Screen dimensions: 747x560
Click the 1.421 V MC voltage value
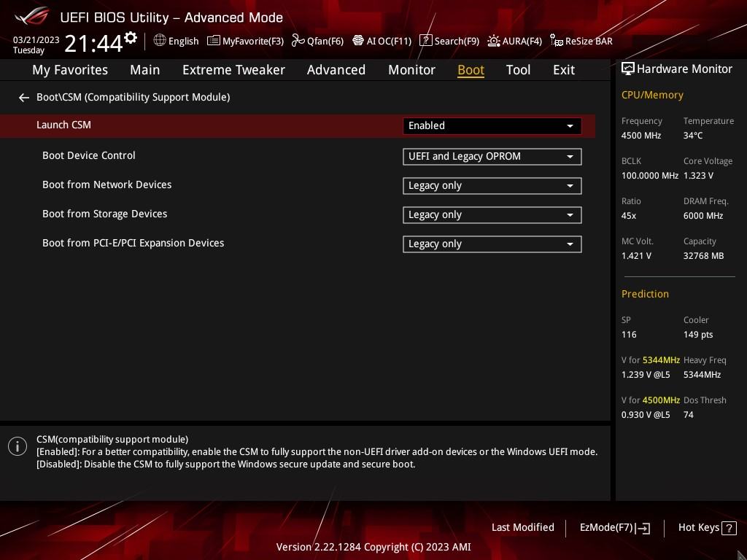pyautogui.click(x=636, y=256)
